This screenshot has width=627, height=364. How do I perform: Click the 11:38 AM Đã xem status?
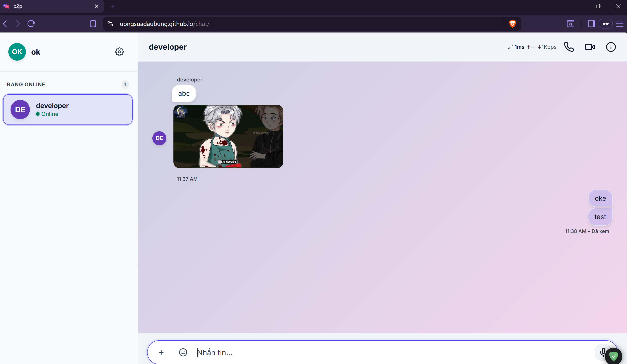[x=587, y=231]
